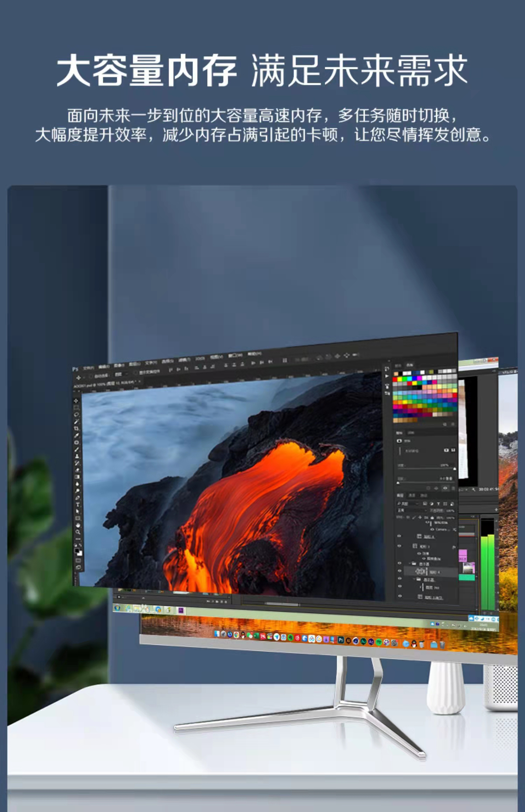Viewport: 525px width, 812px height.
Task: Select the Lasso tool
Action: coord(76,415)
